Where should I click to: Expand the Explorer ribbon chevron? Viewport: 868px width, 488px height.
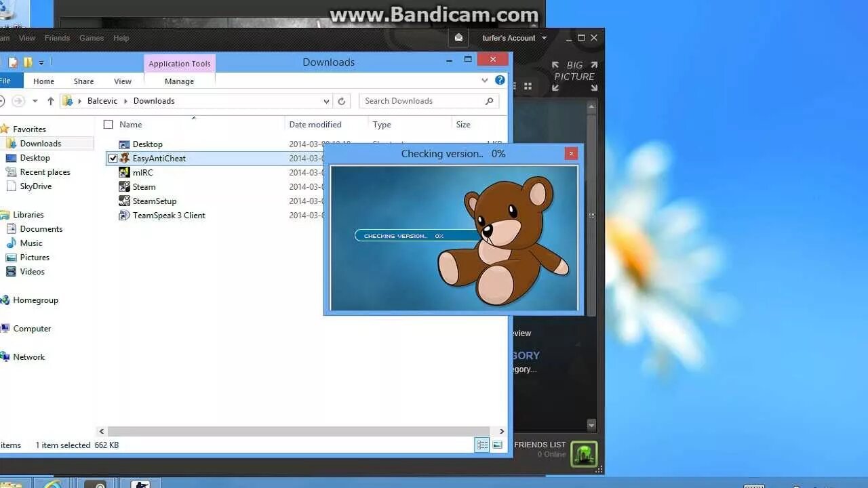(x=484, y=80)
